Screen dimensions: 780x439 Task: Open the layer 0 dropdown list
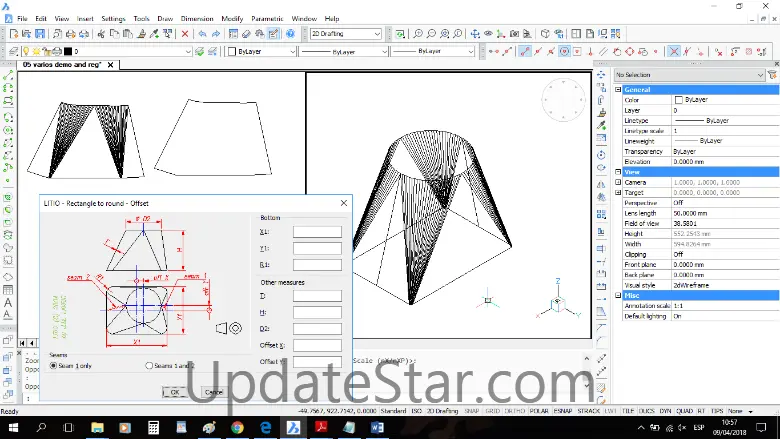point(188,51)
